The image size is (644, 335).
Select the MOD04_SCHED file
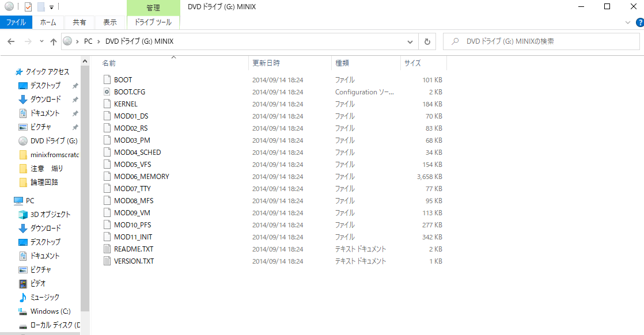(137, 153)
